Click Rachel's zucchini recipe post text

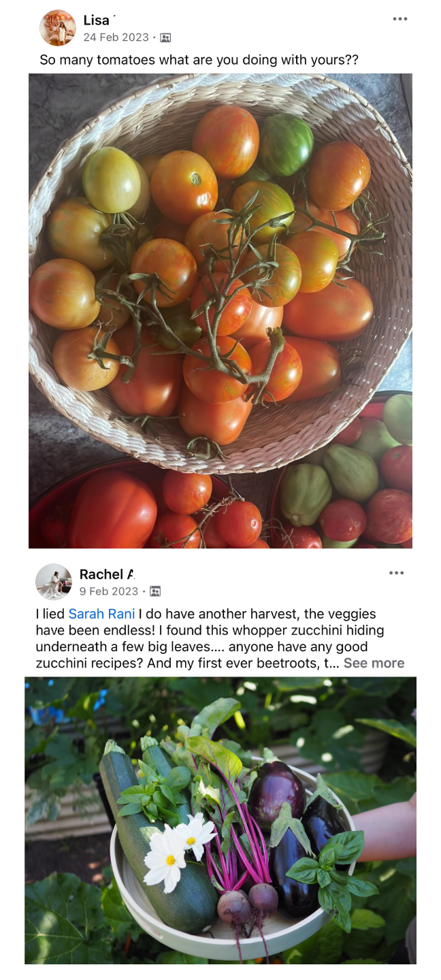(x=220, y=638)
